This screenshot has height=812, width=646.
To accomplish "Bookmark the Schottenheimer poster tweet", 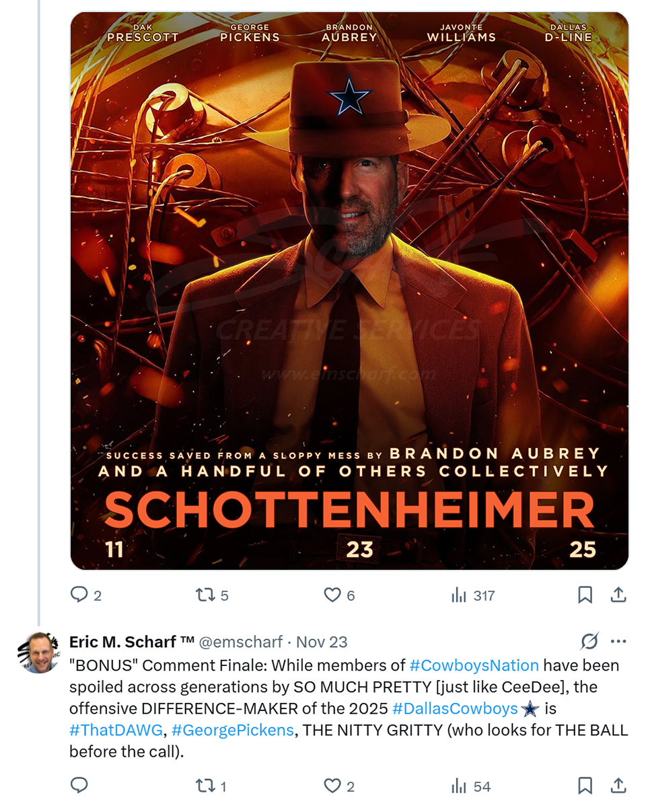I will tap(585, 595).
